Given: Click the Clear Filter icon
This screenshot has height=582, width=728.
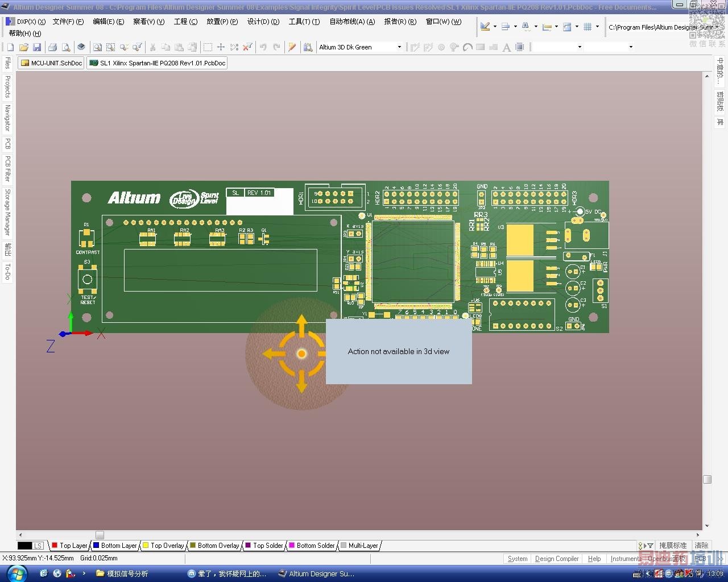Looking at the screenshot, I should pyautogui.click(x=247, y=47).
